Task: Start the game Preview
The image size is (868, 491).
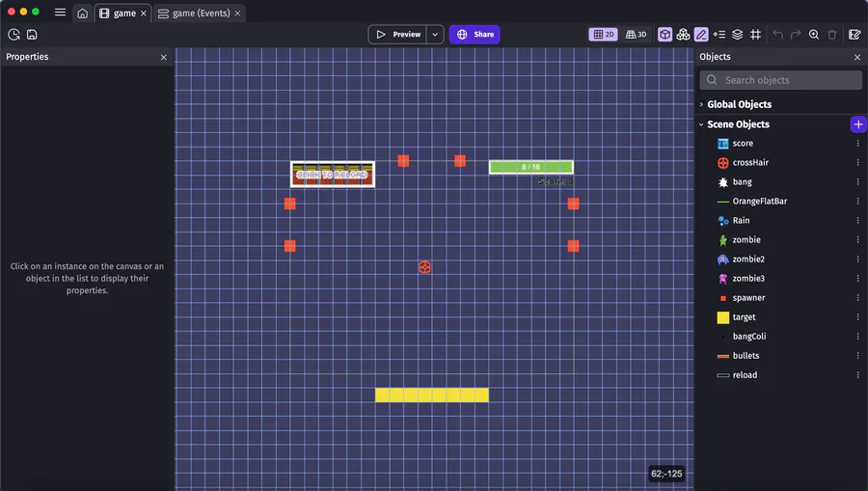Action: click(x=397, y=35)
